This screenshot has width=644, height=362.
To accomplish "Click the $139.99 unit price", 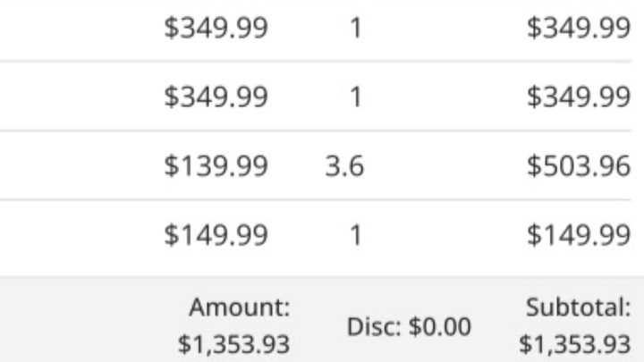I will pos(216,166).
